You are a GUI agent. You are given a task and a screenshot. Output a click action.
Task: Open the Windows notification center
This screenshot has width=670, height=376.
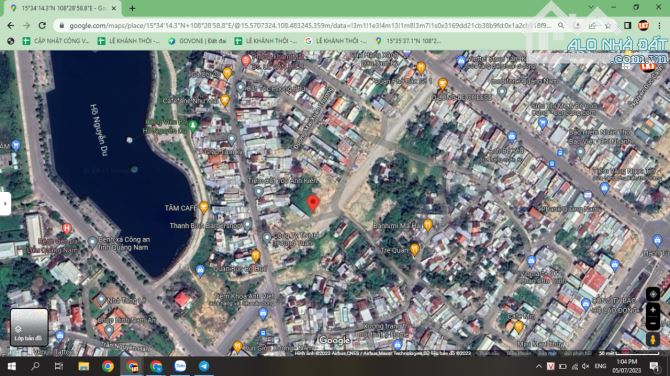[654, 366]
